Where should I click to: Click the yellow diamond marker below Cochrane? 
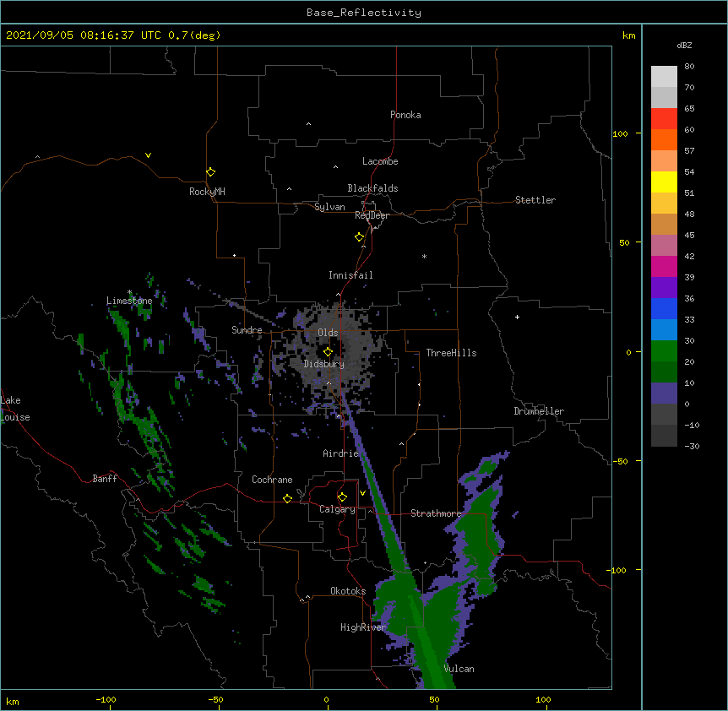coord(287,498)
